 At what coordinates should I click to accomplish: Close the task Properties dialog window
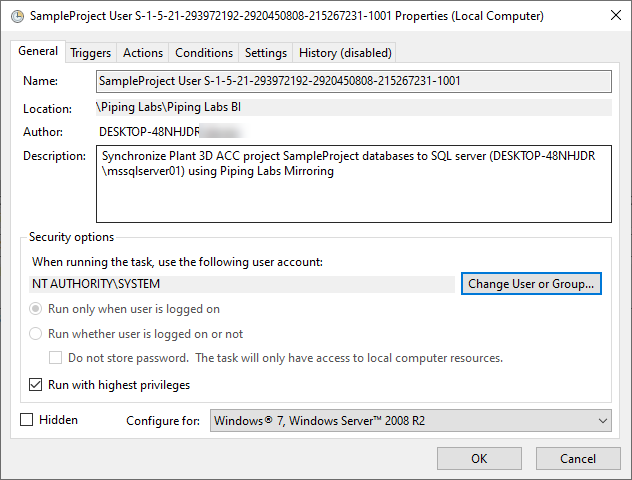607,17
